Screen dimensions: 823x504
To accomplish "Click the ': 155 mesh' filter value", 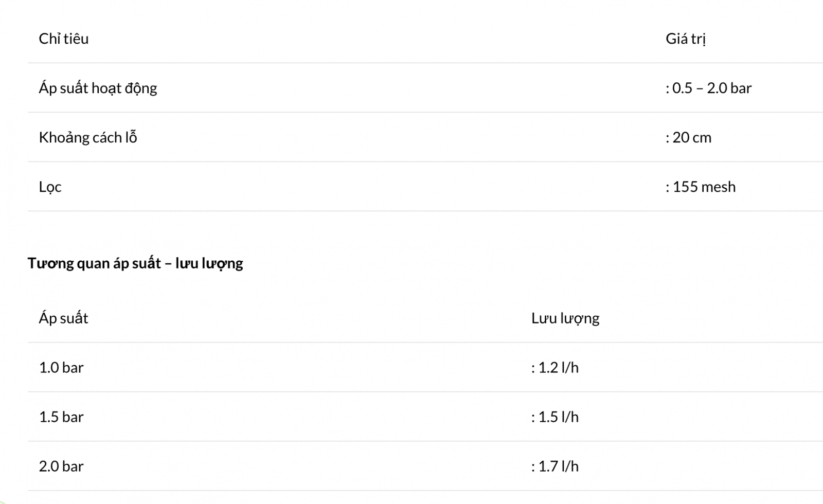I will point(701,187).
